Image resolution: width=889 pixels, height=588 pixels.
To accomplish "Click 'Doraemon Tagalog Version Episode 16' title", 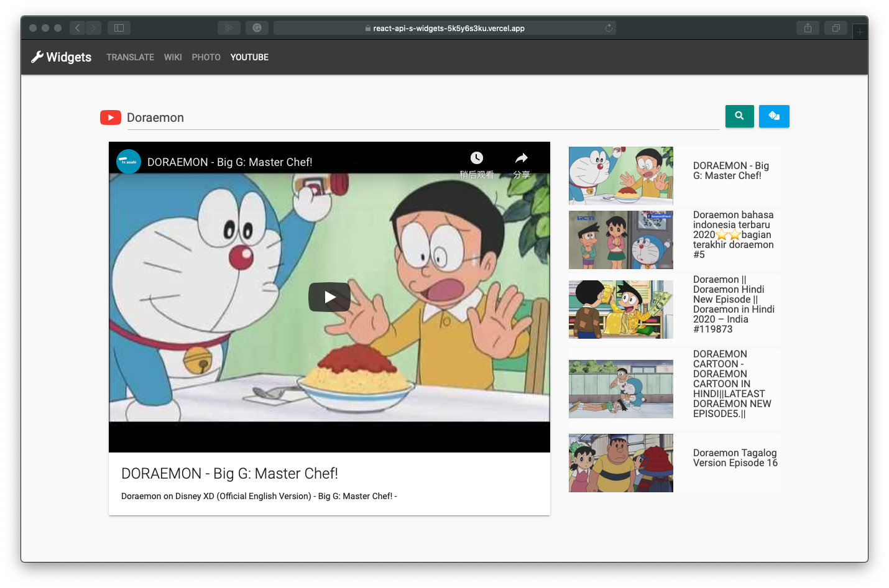I will point(735,458).
